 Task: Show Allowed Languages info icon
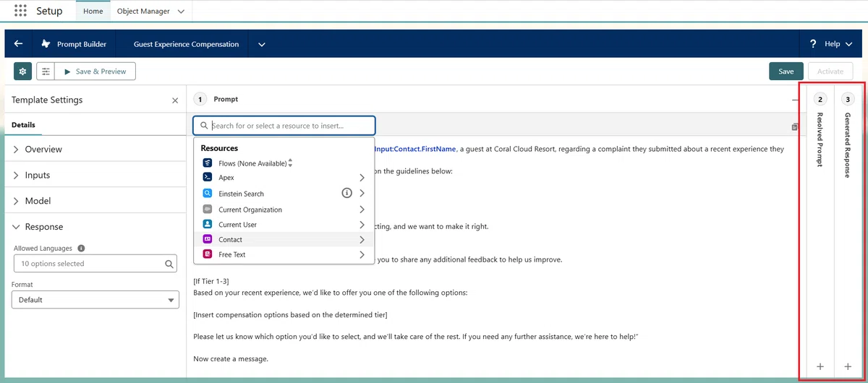(x=81, y=248)
